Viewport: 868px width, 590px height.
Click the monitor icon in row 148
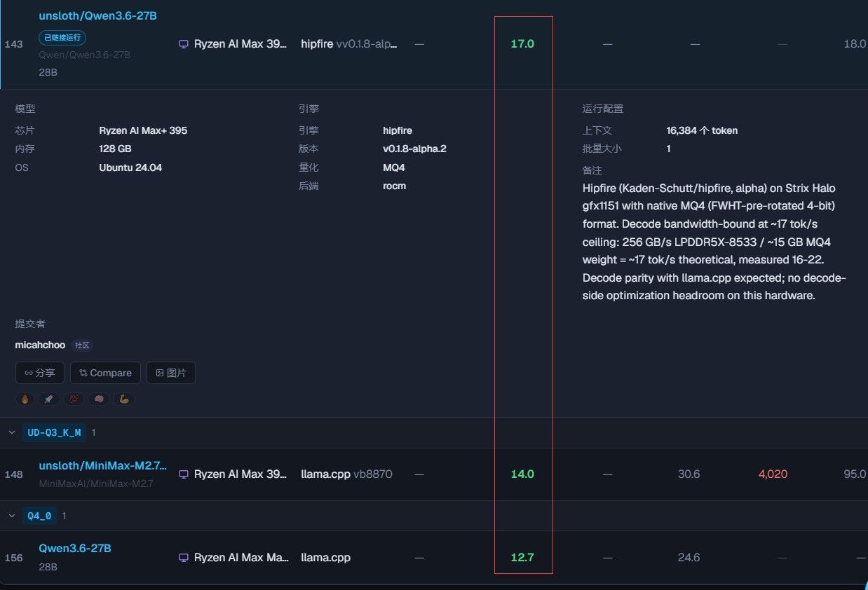pos(184,474)
